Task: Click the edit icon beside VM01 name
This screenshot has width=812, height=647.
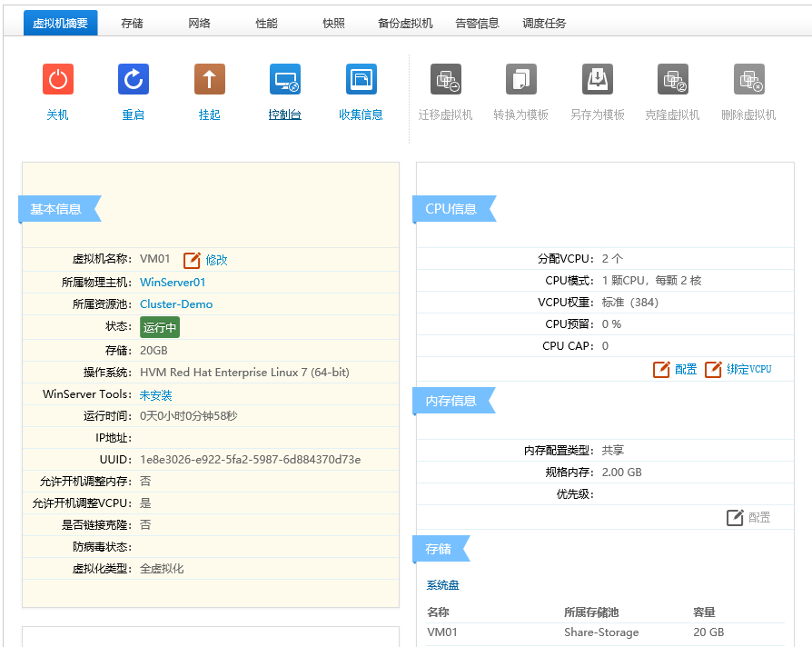Action: [192, 260]
